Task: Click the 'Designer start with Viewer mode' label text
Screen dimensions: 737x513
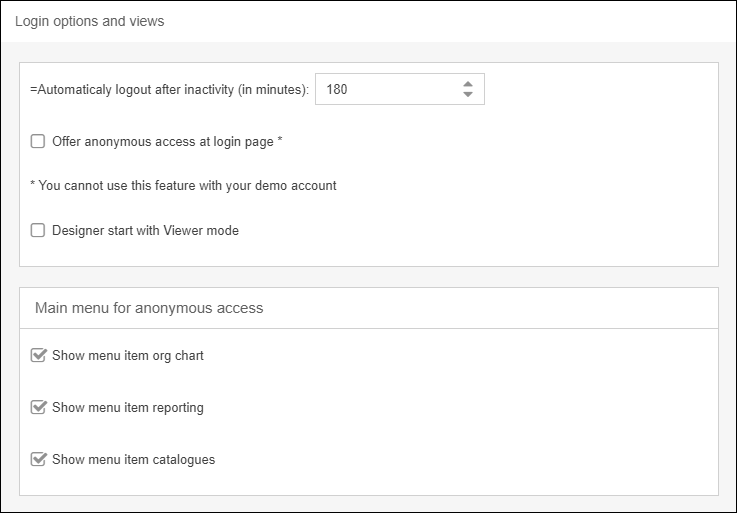Action: pyautogui.click(x=145, y=230)
